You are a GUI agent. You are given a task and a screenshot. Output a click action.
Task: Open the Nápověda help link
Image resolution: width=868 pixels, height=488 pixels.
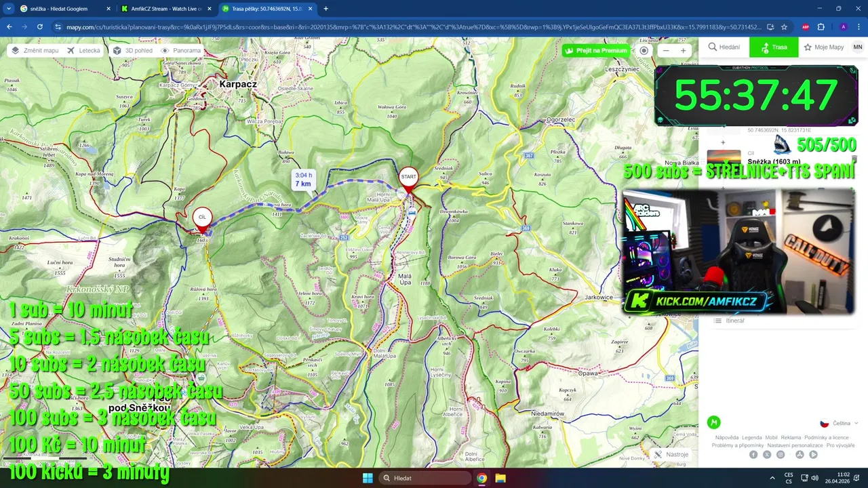click(x=727, y=437)
